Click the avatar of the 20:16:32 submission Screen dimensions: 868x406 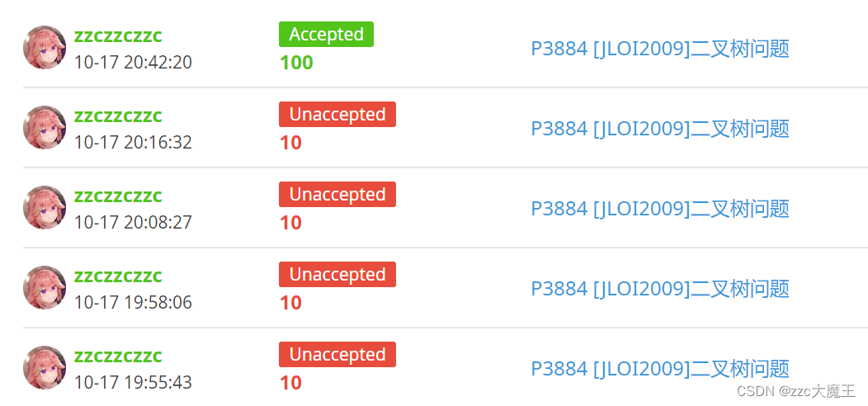click(x=45, y=127)
